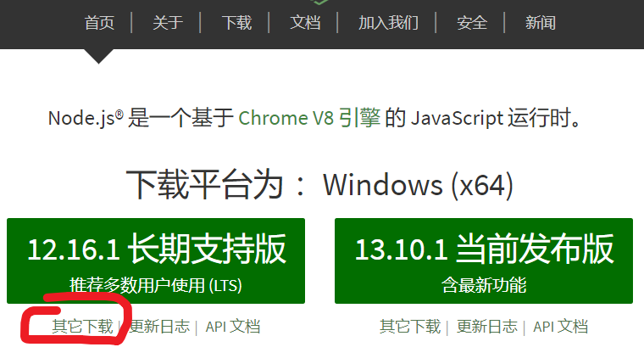Follow the Chrome V8 引擎 link

[x=309, y=118]
